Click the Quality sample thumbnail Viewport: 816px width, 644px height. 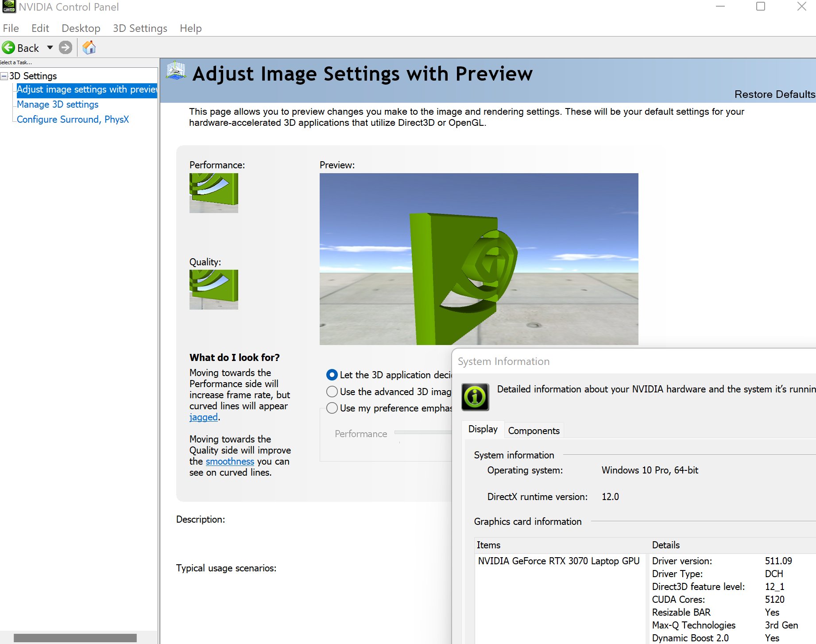coord(214,290)
